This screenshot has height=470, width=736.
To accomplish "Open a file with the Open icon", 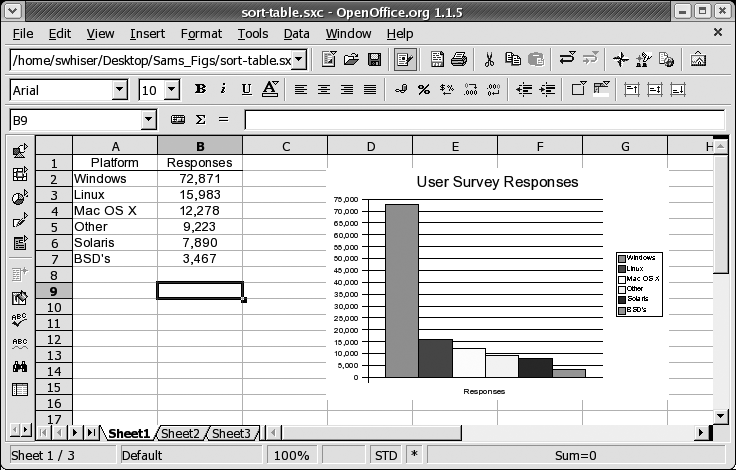I will [x=351, y=60].
